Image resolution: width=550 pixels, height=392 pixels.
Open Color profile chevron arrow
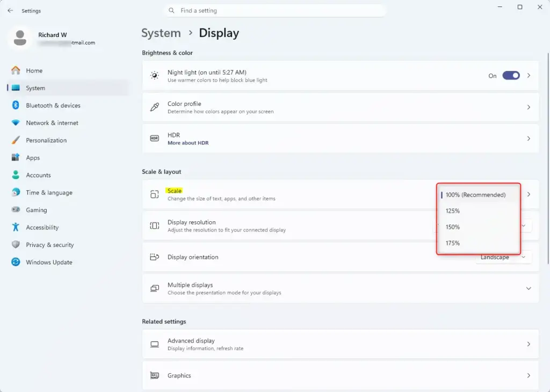click(x=529, y=107)
